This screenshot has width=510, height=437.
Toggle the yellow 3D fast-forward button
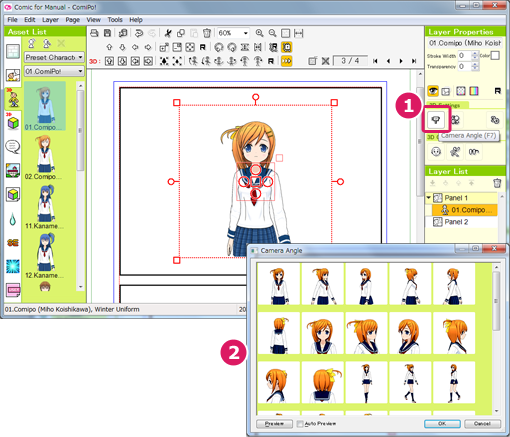tap(286, 61)
